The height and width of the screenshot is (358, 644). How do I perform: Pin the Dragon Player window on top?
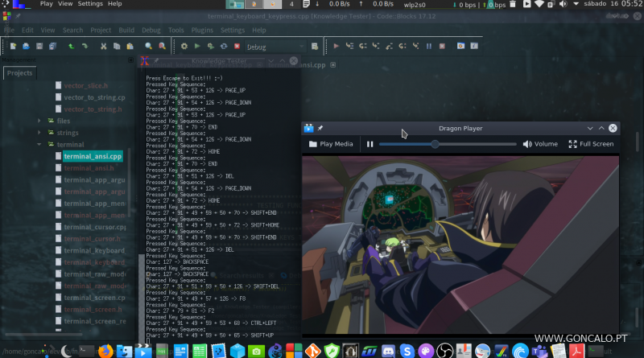pyautogui.click(x=320, y=128)
